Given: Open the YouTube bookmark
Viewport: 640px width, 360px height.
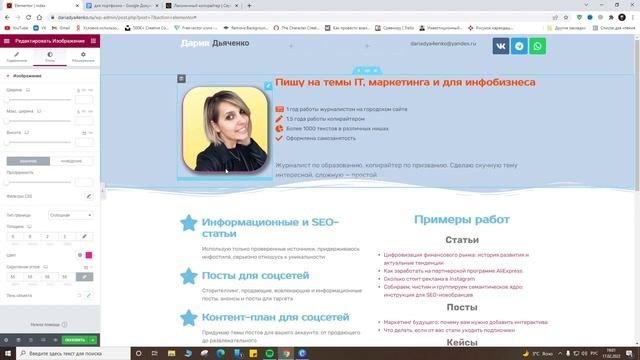Looking at the screenshot, I should pyautogui.click(x=16, y=28).
